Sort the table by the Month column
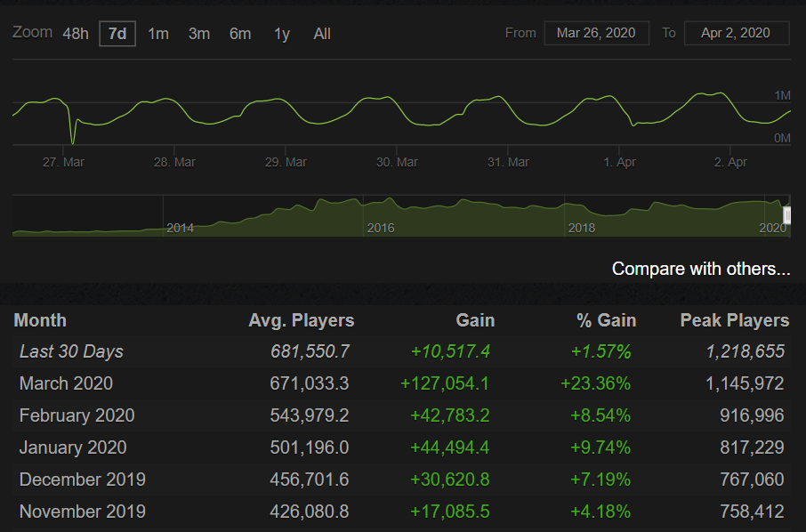Image resolution: width=806 pixels, height=532 pixels. point(40,319)
